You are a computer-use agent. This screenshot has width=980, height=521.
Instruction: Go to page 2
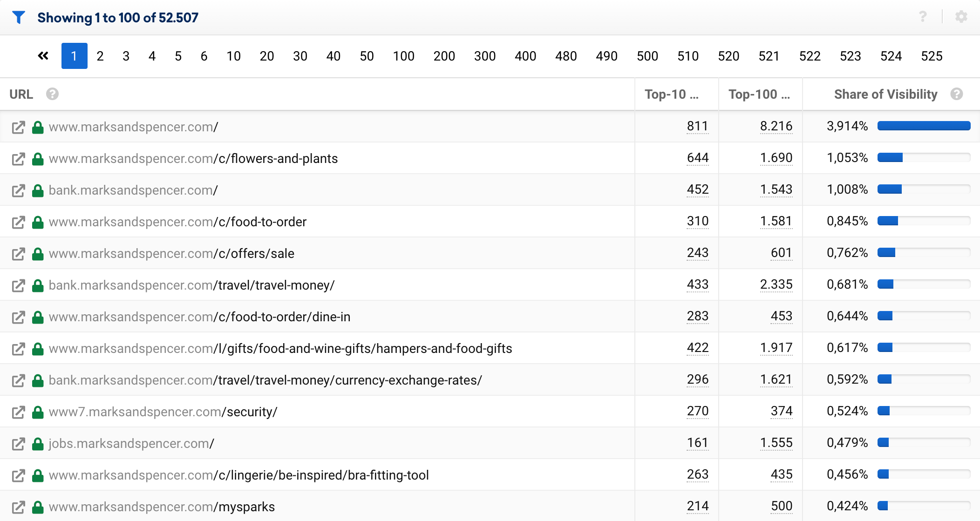[x=100, y=56]
